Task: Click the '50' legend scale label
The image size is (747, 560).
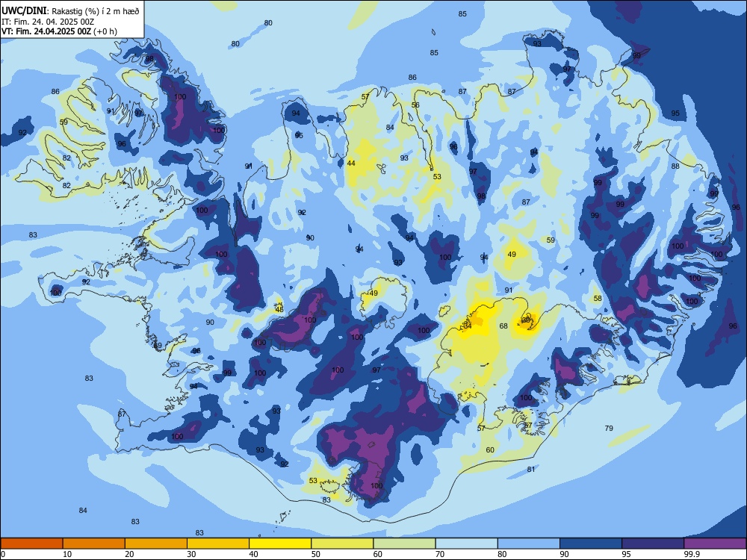Action: [316, 554]
